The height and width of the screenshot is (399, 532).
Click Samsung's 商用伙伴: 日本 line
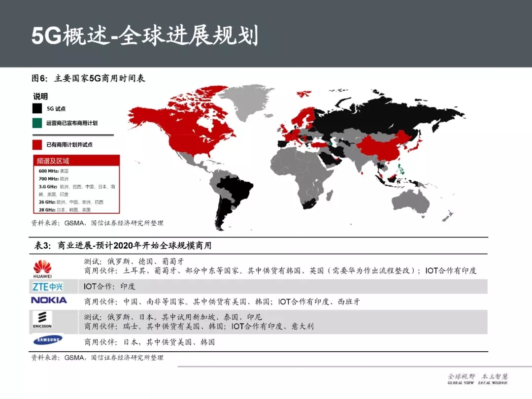[x=149, y=342]
